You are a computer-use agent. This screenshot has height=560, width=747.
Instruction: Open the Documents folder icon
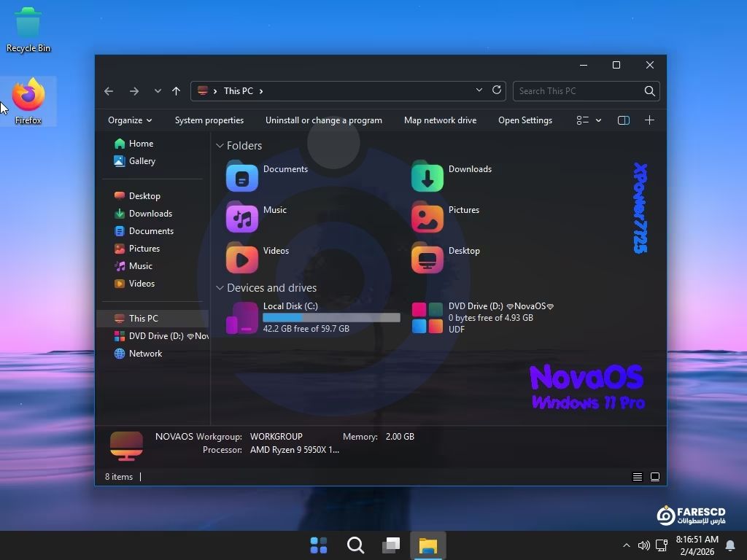click(x=242, y=177)
